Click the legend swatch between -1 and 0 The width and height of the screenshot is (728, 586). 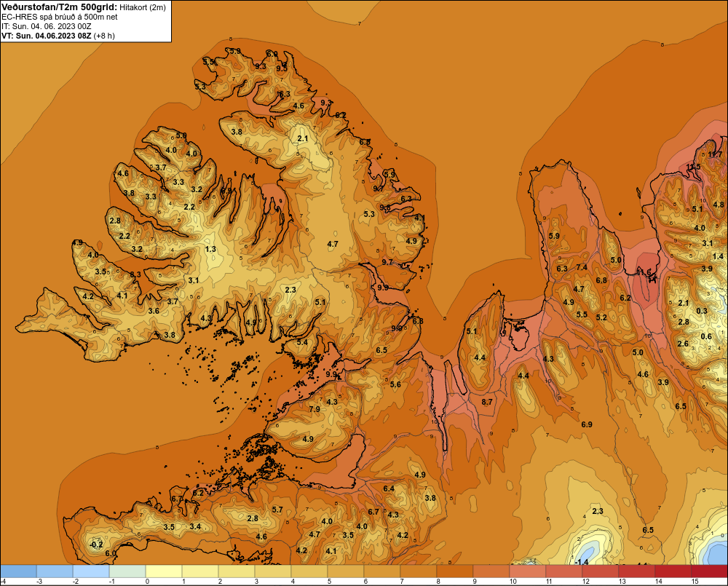point(127,571)
